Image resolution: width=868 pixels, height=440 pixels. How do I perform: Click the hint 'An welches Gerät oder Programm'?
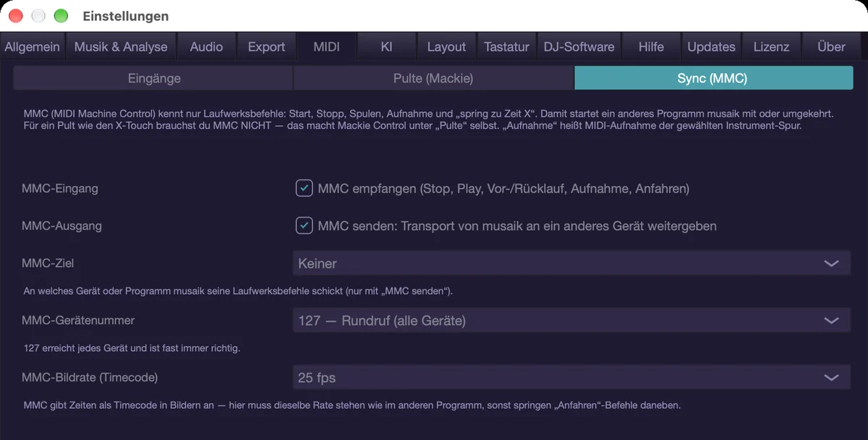click(x=238, y=291)
